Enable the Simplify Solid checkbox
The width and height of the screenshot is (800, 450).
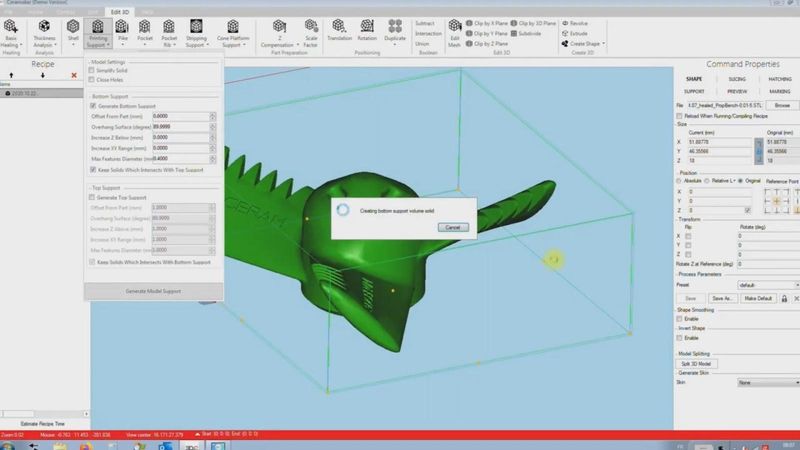pyautogui.click(x=93, y=70)
